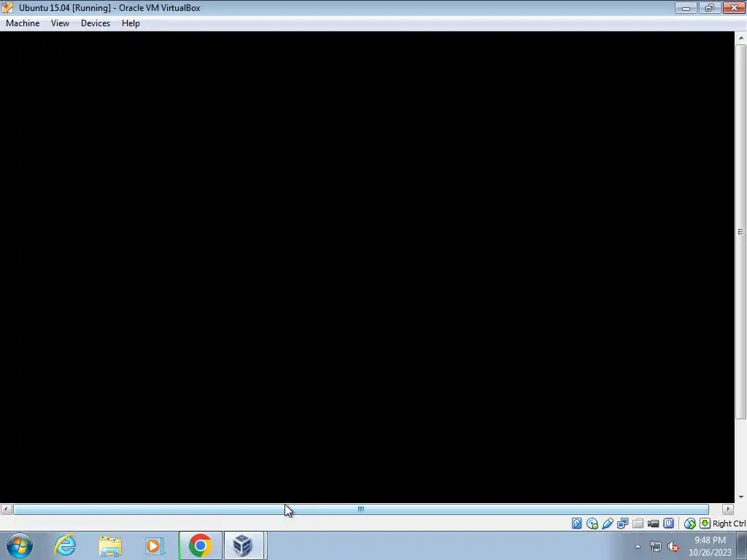Click the hard disk activity status icon
The height and width of the screenshot is (560, 747).
[576, 524]
